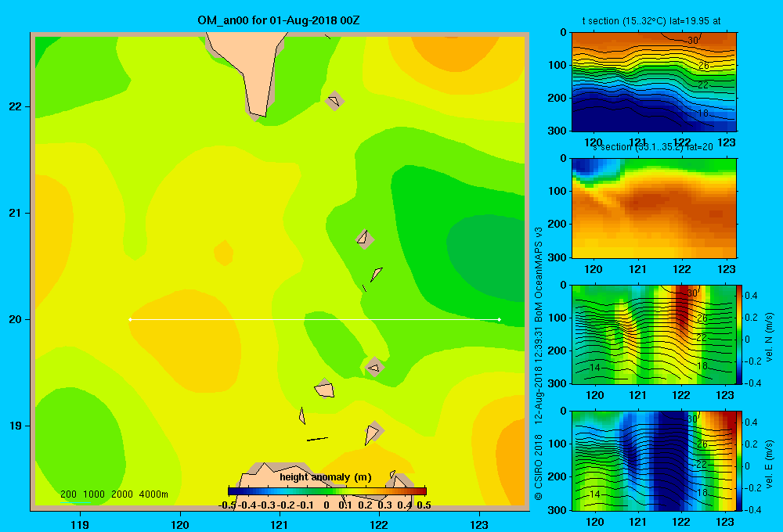The image size is (783, 532).
Task: Click the main map's longitude label '121'
Action: point(280,524)
